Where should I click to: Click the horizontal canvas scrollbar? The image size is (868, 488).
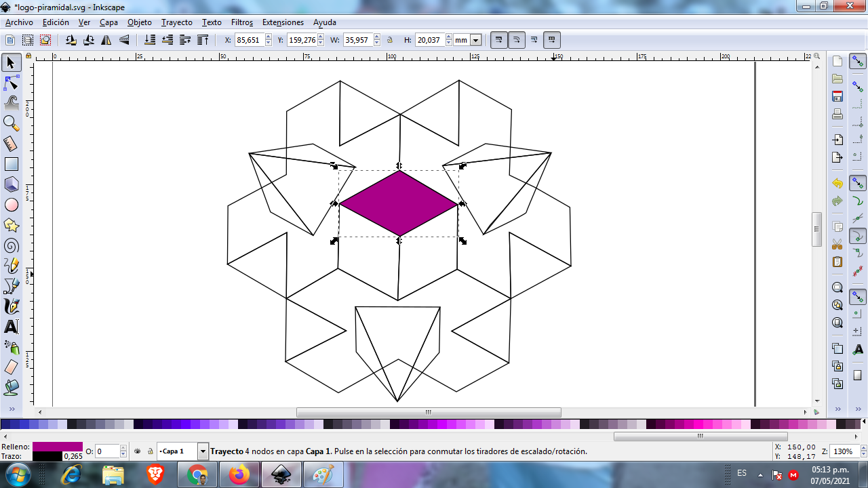tap(429, 412)
